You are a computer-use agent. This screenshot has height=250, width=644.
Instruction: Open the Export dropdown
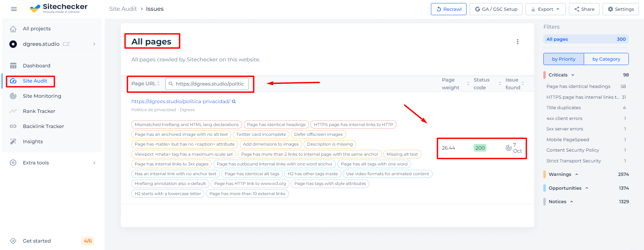[545, 9]
